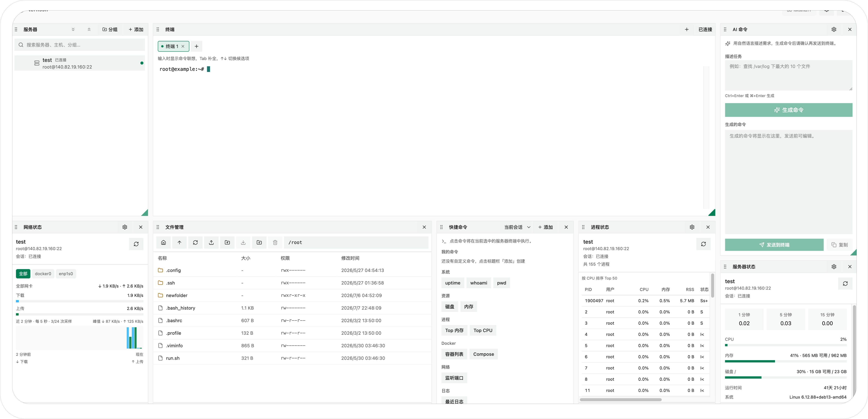Run the 磁盘 quick command
Screen dimensions: 868x419
click(x=449, y=306)
